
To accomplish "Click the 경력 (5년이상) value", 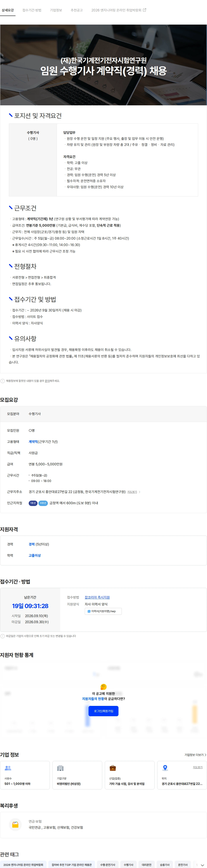I will (x=39, y=544).
